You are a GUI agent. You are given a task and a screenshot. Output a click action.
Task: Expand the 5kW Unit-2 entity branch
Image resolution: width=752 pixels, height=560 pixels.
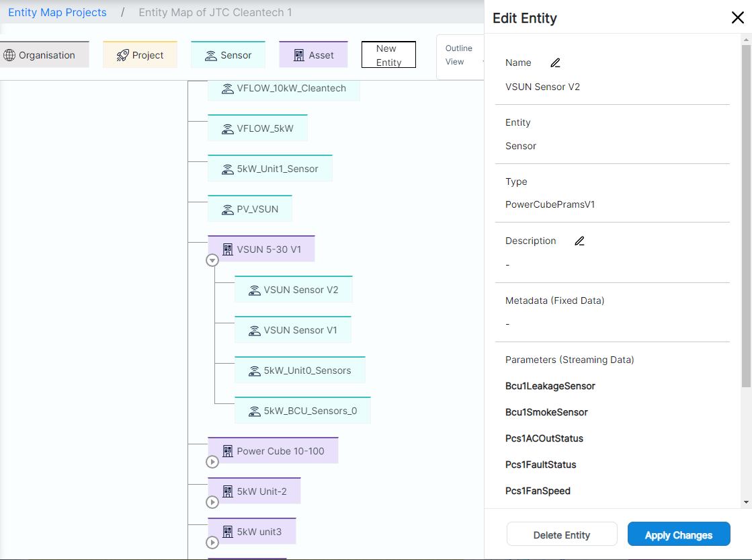212,502
